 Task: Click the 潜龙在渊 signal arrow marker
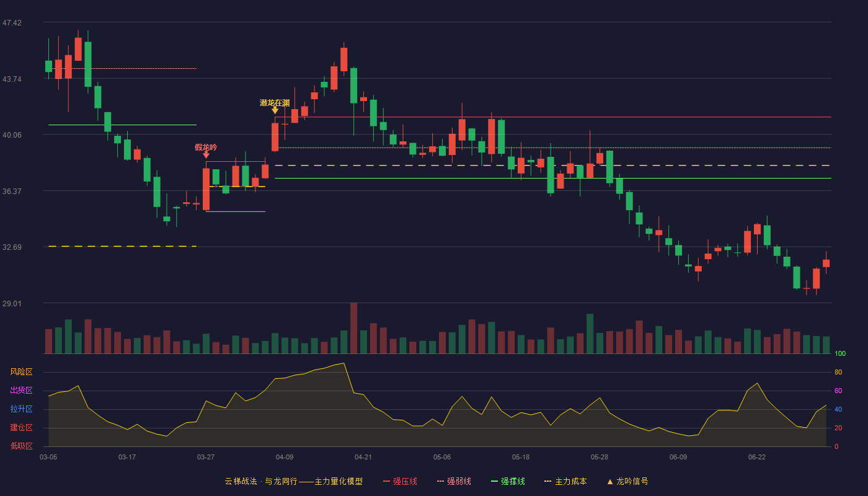(275, 110)
